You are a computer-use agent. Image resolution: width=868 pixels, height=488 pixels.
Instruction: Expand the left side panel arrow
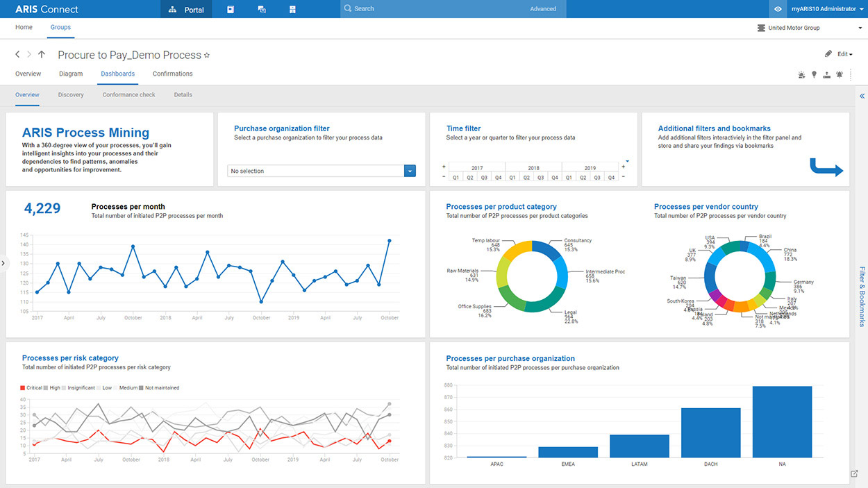pyautogui.click(x=3, y=263)
